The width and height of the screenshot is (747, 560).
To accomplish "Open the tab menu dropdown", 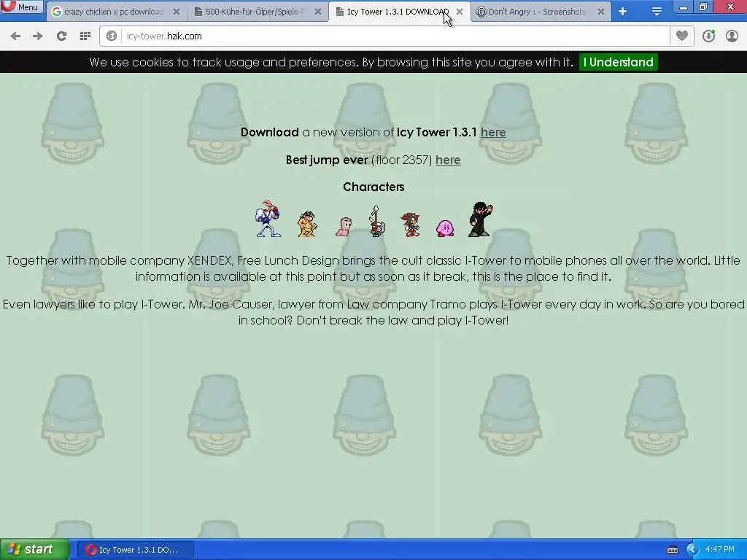I will point(657,12).
